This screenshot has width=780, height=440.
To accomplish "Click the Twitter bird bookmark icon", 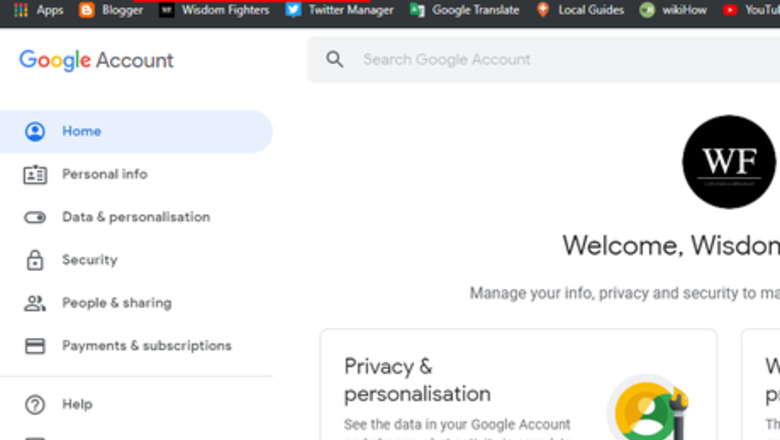I will [x=293, y=10].
